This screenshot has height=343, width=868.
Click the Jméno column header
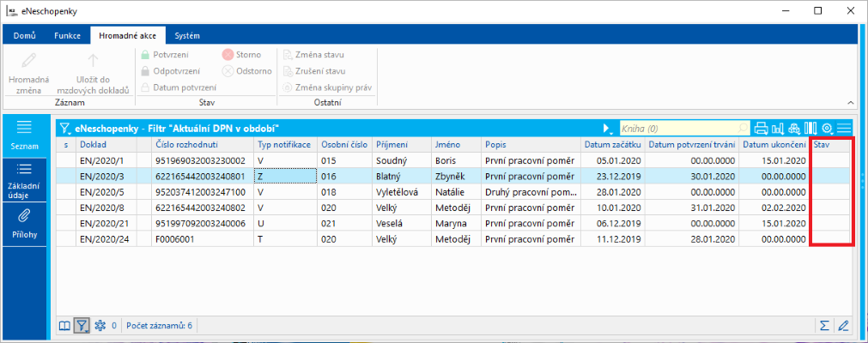tap(456, 144)
